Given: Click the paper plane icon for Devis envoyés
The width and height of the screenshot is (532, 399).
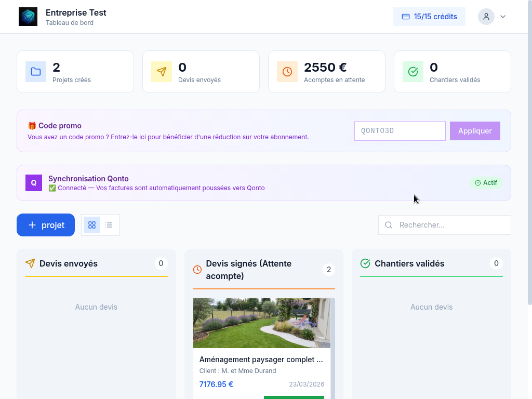Looking at the screenshot, I should [x=162, y=72].
